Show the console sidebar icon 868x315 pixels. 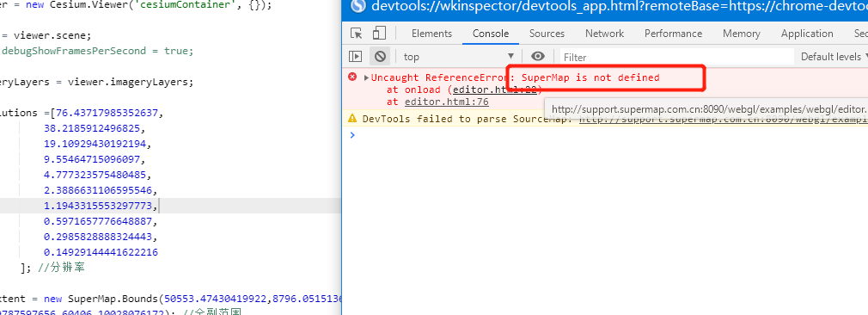point(355,56)
